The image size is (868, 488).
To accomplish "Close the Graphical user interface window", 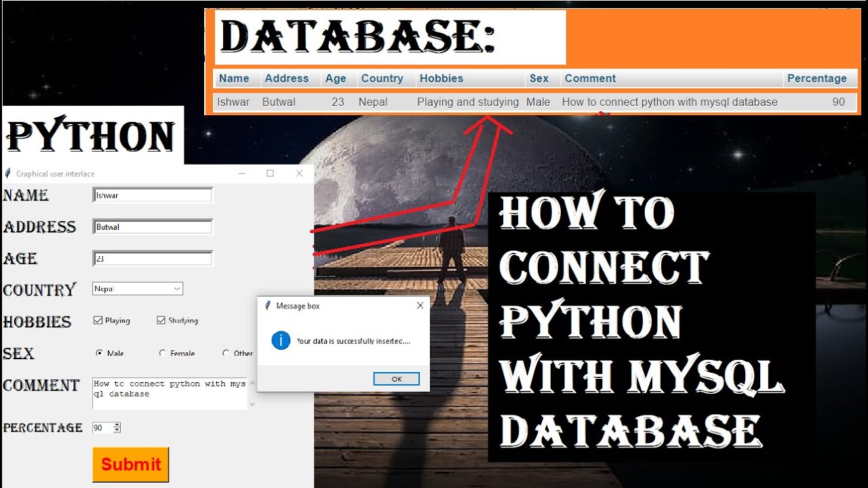I will 299,174.
